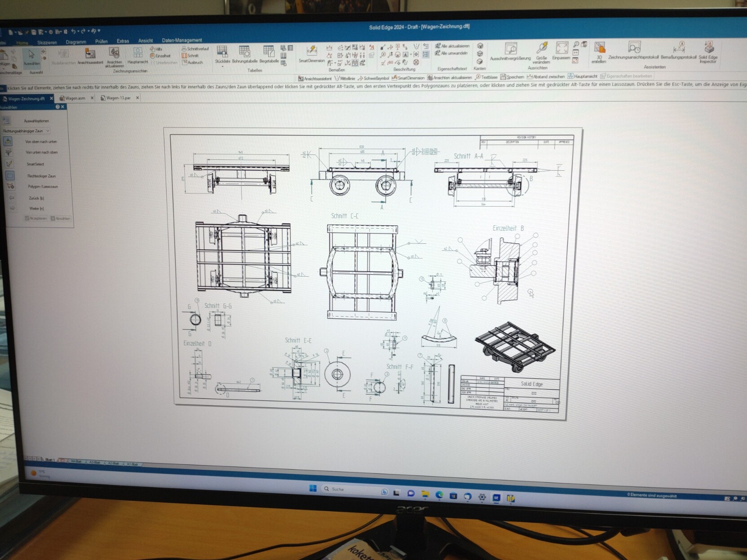
Task: Switch to the Diagramm ribbon tab
Action: click(75, 42)
